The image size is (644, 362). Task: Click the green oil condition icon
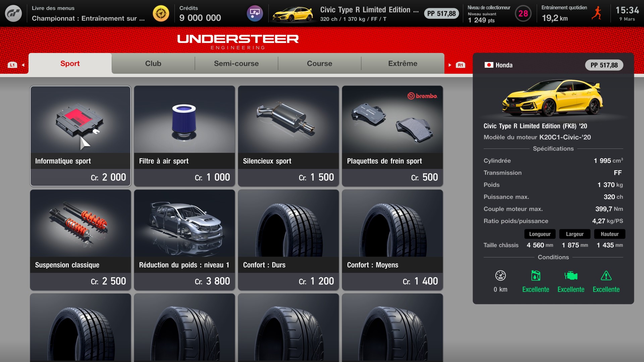[536, 276]
